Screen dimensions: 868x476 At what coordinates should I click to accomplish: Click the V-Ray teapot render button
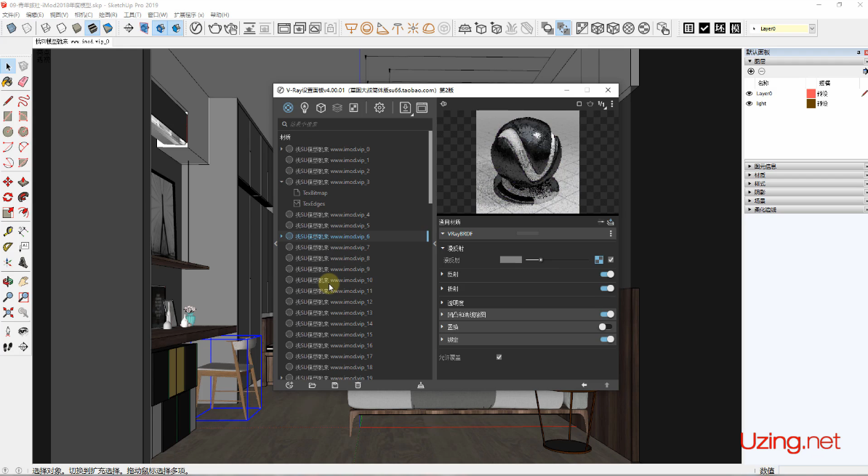(215, 28)
